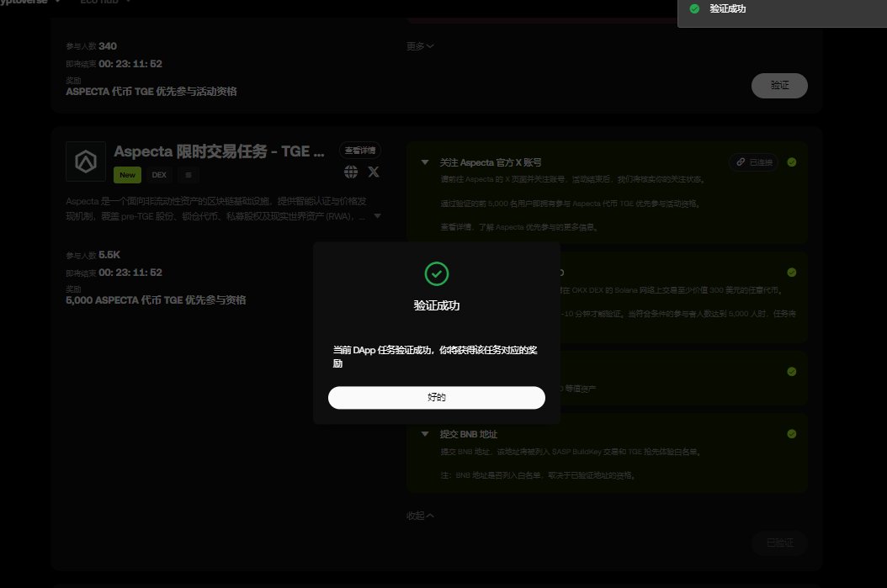
Task: Click the 验证成功 toast notification check icon
Action: [694, 8]
